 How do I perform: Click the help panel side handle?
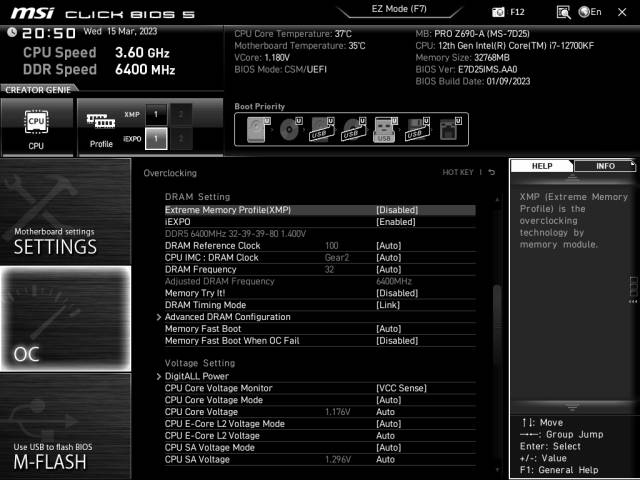click(633, 289)
